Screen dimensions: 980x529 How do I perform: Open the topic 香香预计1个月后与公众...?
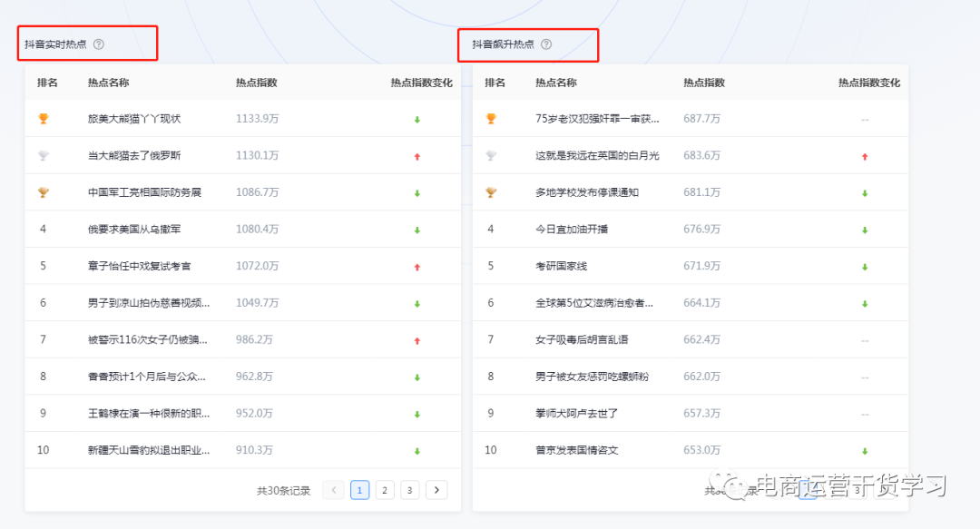tap(147, 377)
